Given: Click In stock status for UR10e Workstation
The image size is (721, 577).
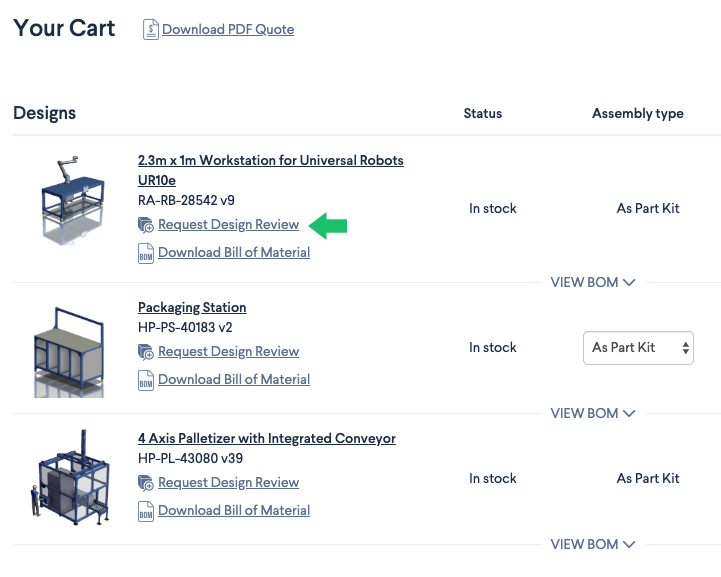Looking at the screenshot, I should (492, 208).
